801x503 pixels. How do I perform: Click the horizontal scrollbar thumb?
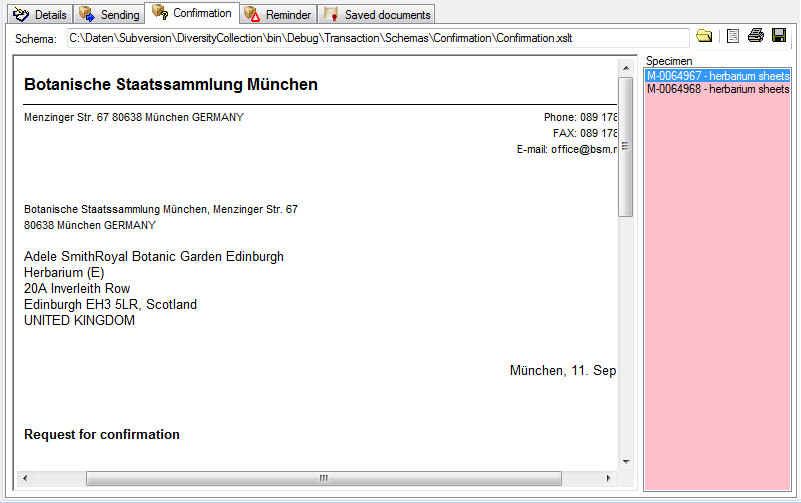pos(324,478)
